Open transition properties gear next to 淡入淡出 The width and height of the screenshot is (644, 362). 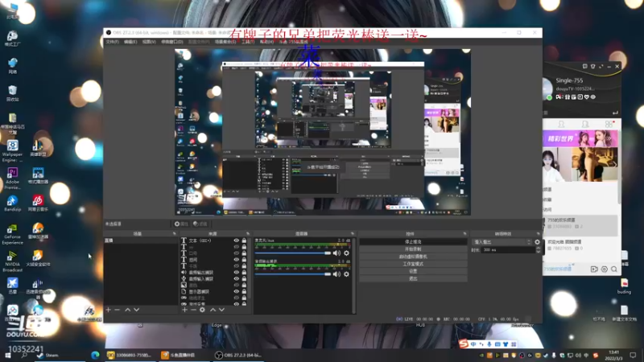coord(537,242)
